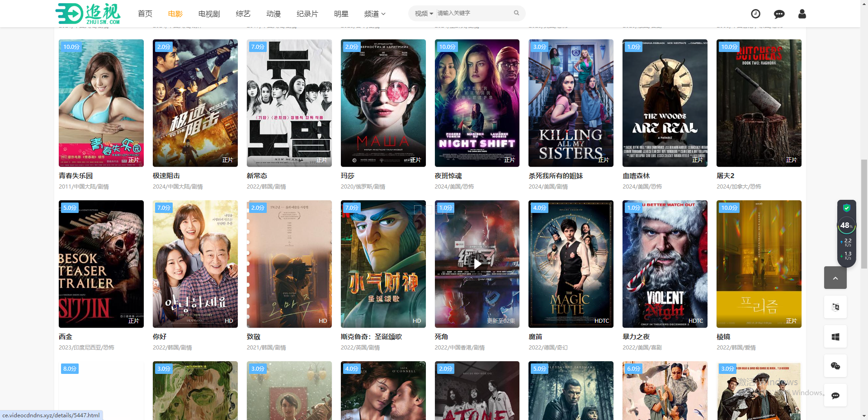Viewport: 868px width, 420px height.
Task: Expand the 频道 channel dropdown
Action: pyautogui.click(x=375, y=14)
